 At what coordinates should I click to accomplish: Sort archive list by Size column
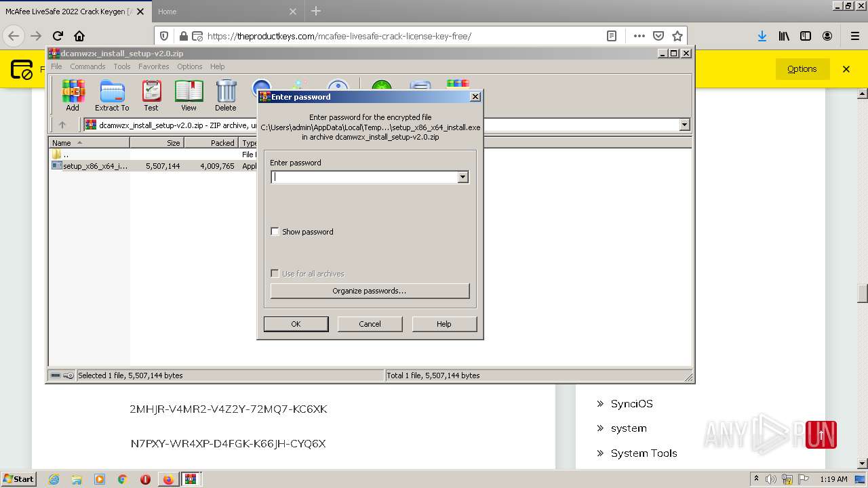(157, 143)
